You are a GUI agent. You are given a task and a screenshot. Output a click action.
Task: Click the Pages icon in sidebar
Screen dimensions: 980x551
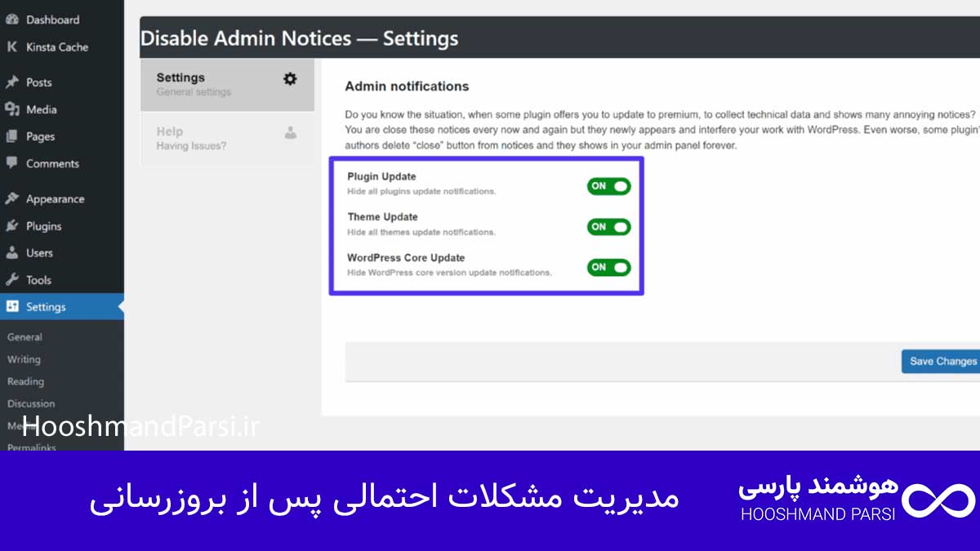(x=11, y=136)
